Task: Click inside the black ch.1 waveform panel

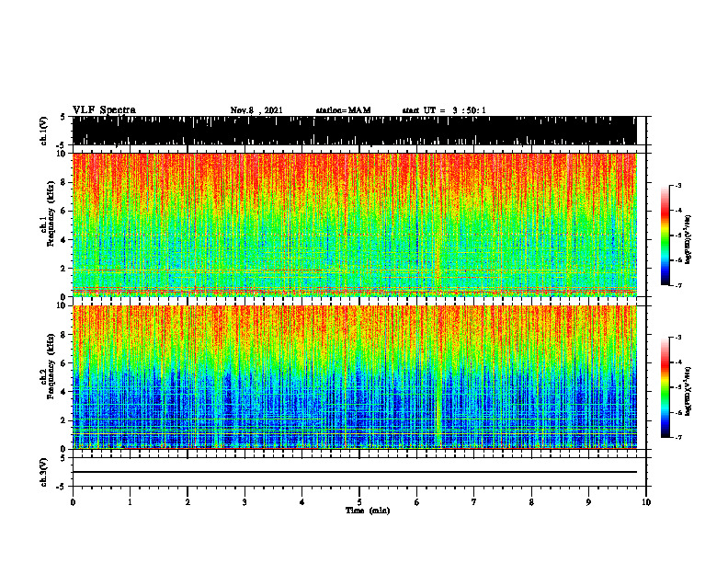Action: (x=354, y=131)
